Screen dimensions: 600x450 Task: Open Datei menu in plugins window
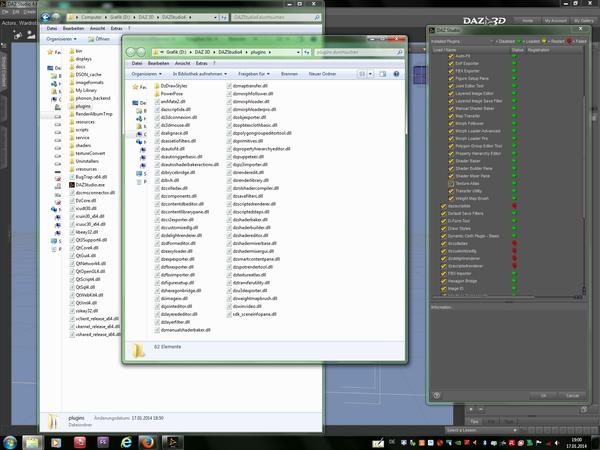point(137,64)
